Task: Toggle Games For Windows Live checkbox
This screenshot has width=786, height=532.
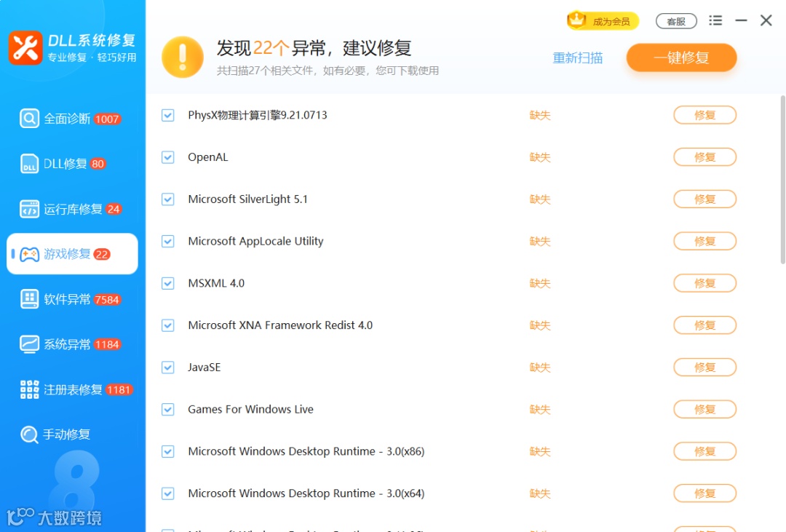Action: pyautogui.click(x=168, y=410)
